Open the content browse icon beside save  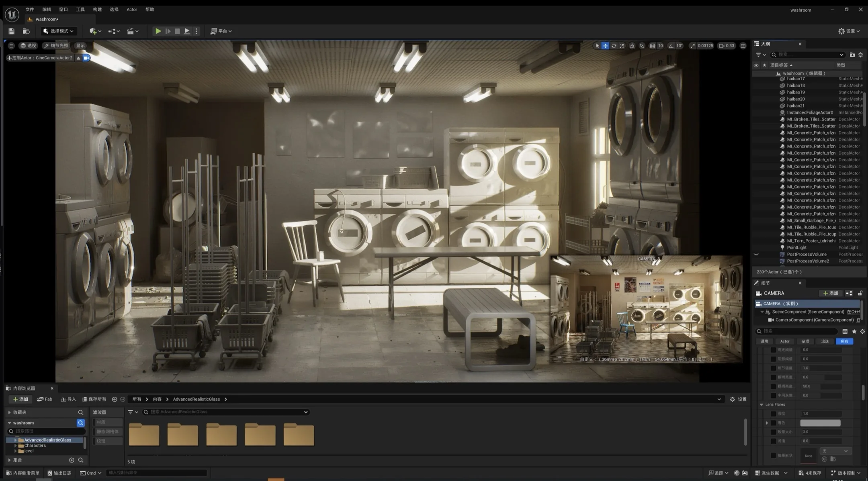[26, 31]
